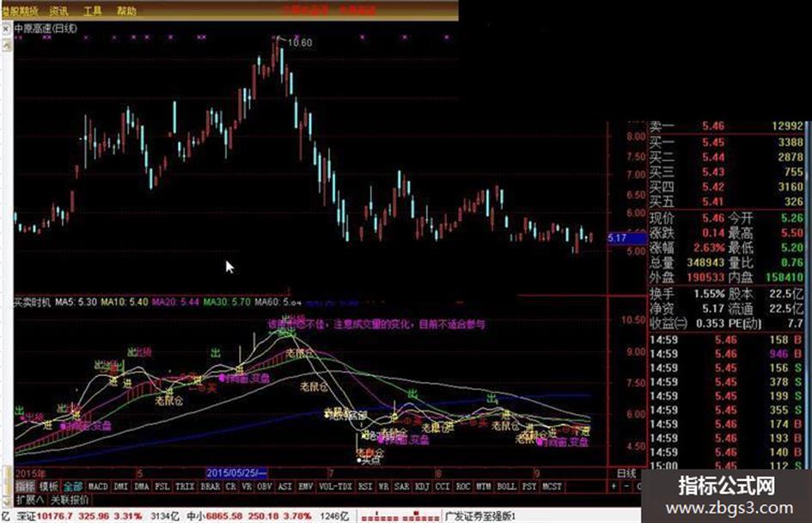Switch to the PSY indicator
Viewport: 812px width, 523px height.
(x=529, y=487)
